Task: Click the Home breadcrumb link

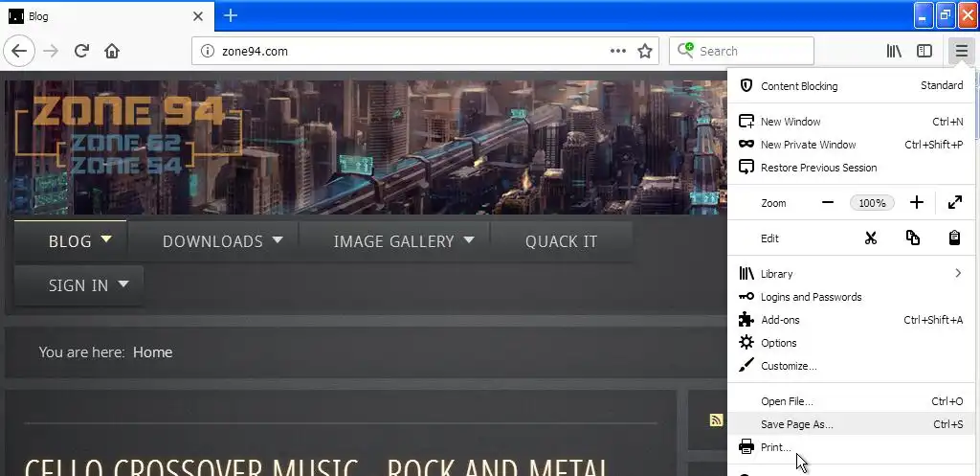Action: click(152, 352)
